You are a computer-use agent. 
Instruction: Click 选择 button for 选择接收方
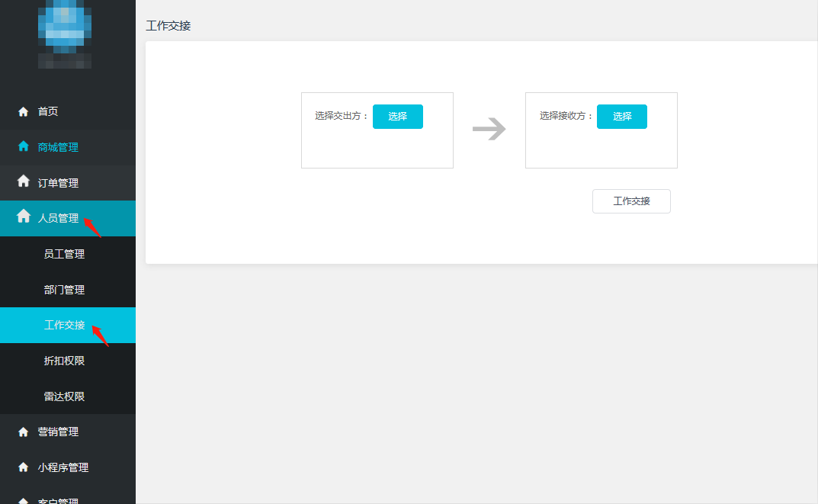[622, 117]
